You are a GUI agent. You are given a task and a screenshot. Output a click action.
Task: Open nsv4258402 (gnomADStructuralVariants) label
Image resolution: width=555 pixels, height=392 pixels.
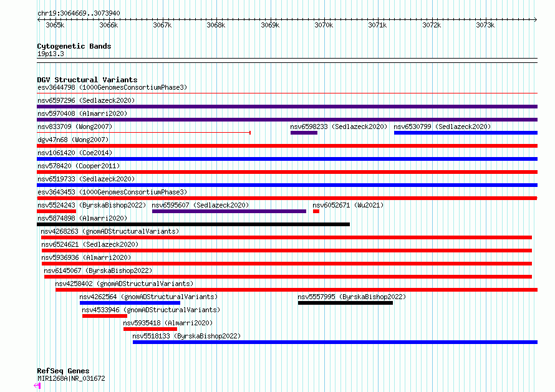124,284
